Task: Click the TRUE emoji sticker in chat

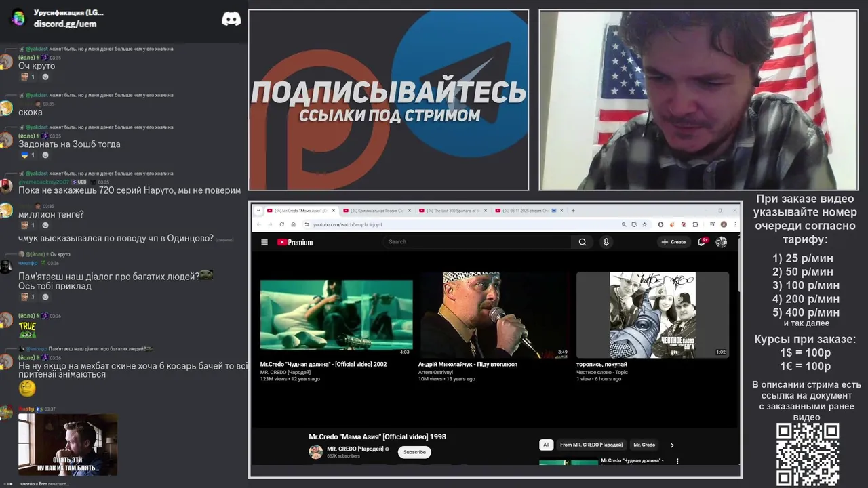Action: click(x=27, y=330)
